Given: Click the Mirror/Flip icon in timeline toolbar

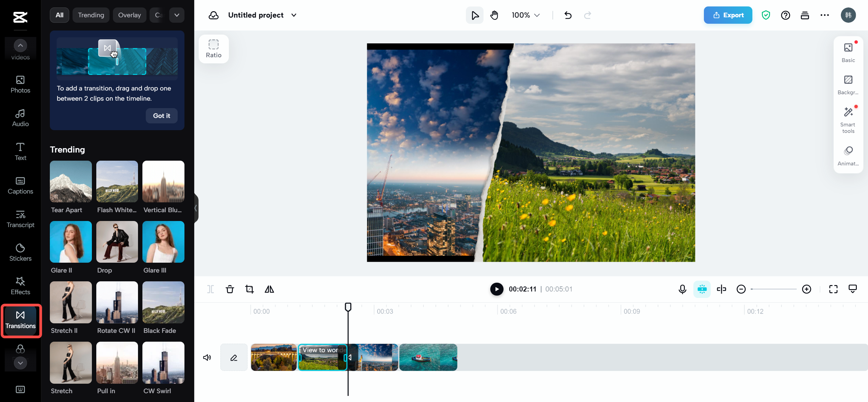Looking at the screenshot, I should coord(269,289).
